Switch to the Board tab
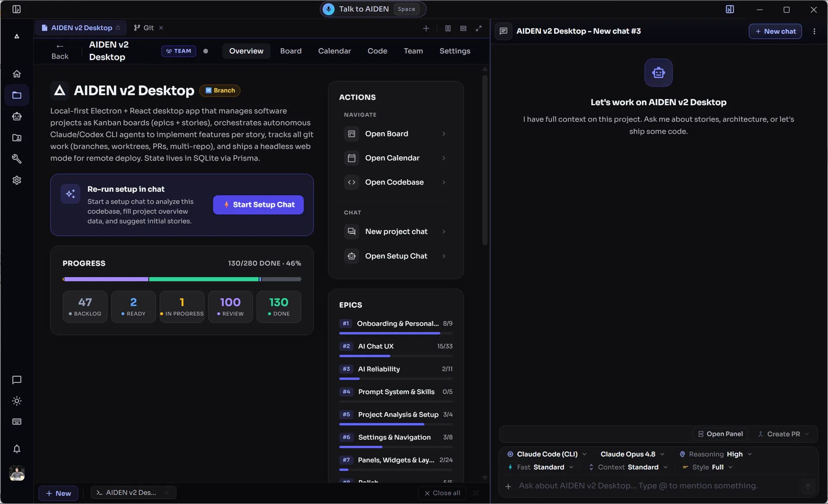 click(x=291, y=51)
